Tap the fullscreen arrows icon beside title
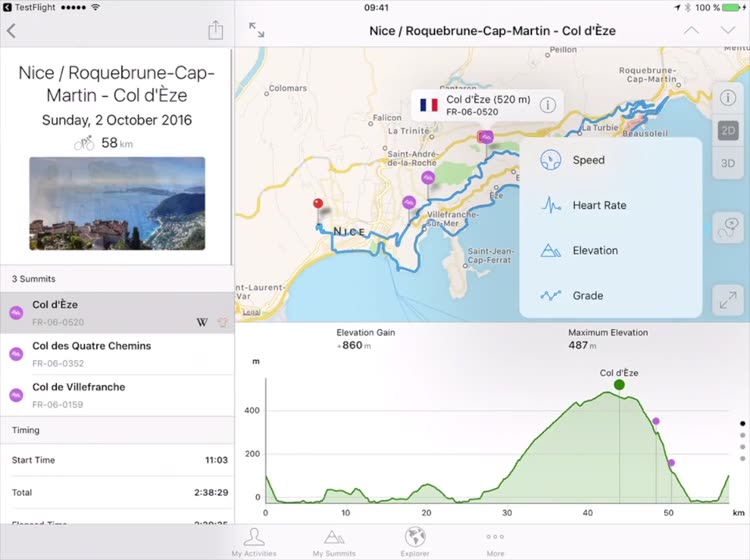750x560 pixels. point(257,30)
